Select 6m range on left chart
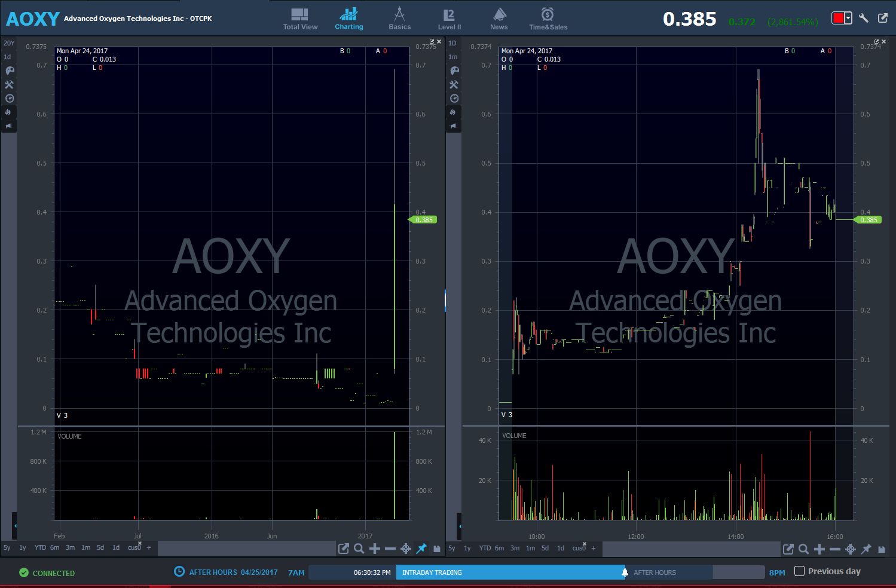896x588 pixels. click(x=54, y=547)
